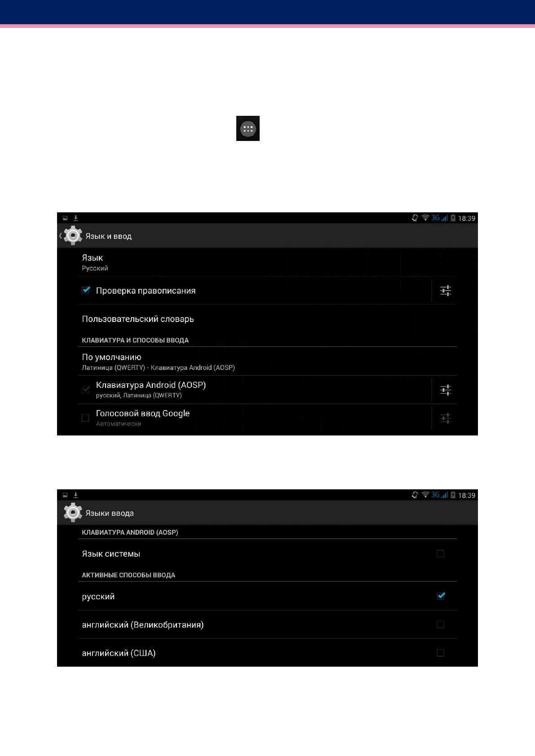Enable Язык системы checkbox
Screen dimensions: 535x756
pos(440,554)
